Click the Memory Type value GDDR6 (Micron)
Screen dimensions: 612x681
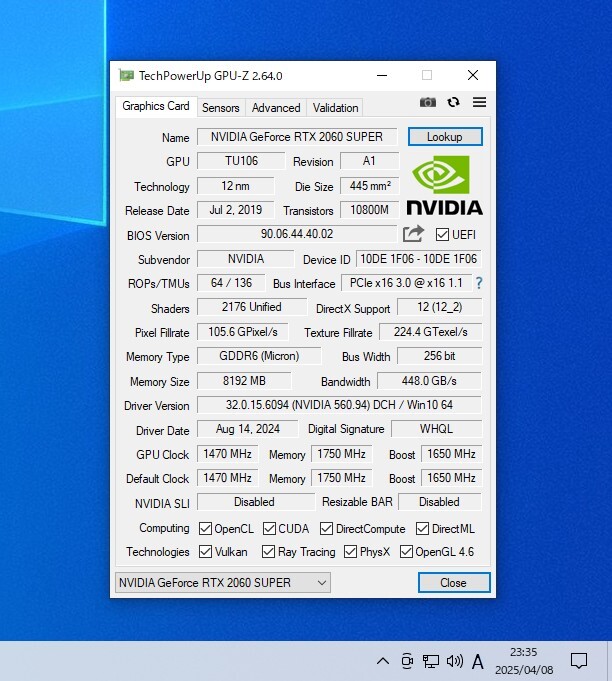point(259,356)
